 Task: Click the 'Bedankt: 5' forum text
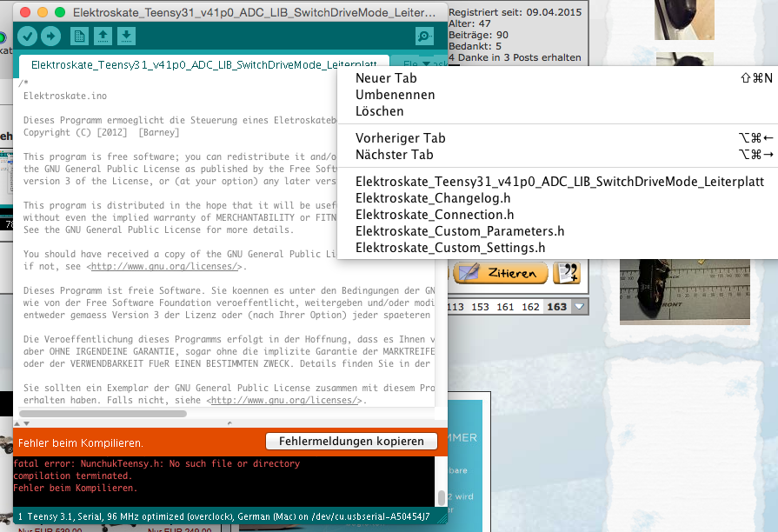pos(475,46)
